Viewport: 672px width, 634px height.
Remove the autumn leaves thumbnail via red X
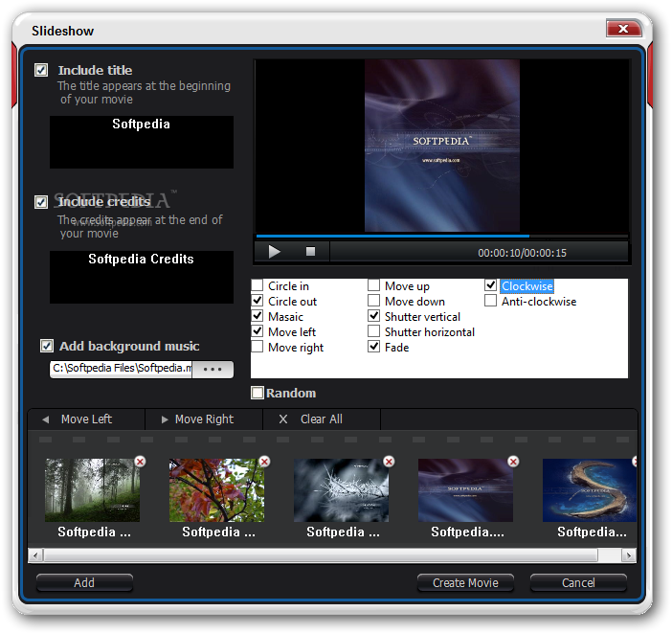click(x=264, y=462)
